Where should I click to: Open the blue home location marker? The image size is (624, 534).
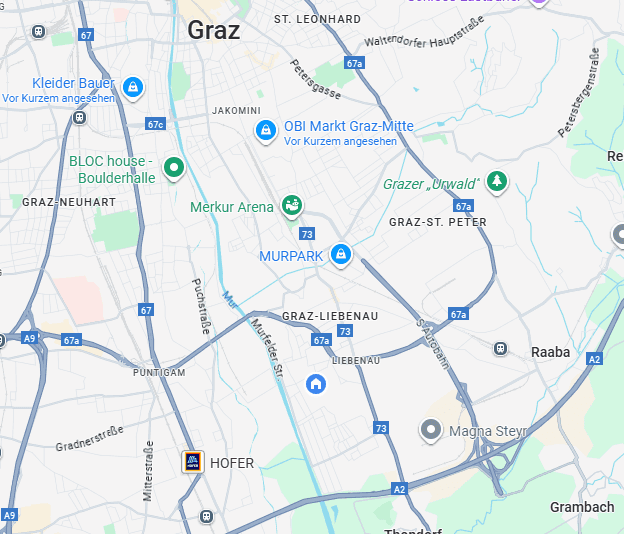(x=316, y=384)
